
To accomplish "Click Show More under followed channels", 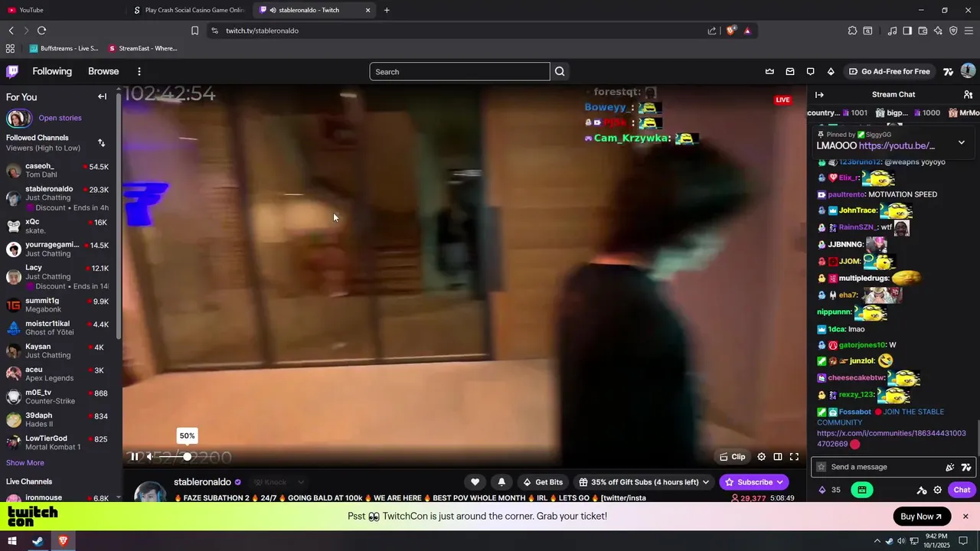I will coord(25,462).
